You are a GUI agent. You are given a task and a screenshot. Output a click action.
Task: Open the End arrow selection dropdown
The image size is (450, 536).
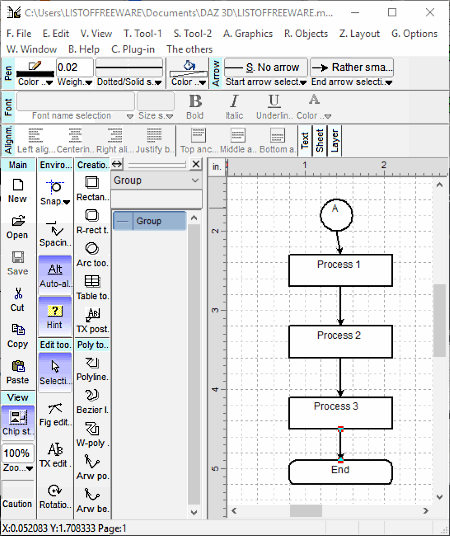coord(352,82)
